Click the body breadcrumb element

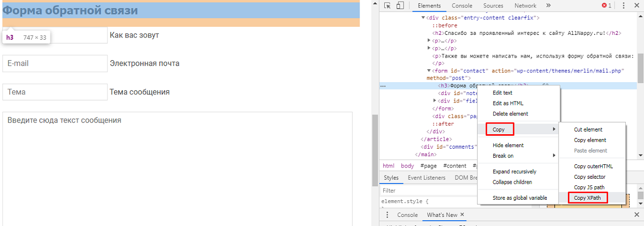coord(407,166)
